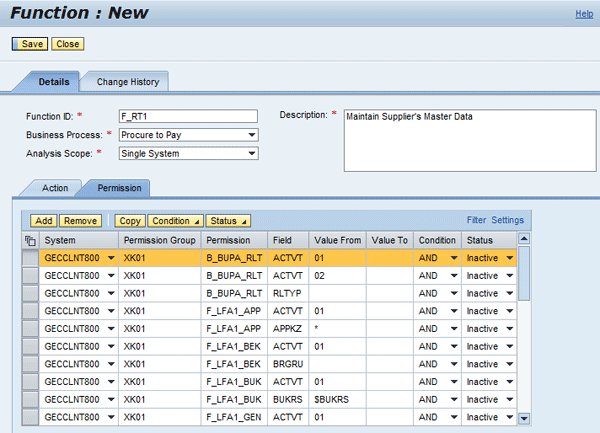Click the Copy button in permission toolbar
The height and width of the screenshot is (433, 600).
(x=129, y=220)
